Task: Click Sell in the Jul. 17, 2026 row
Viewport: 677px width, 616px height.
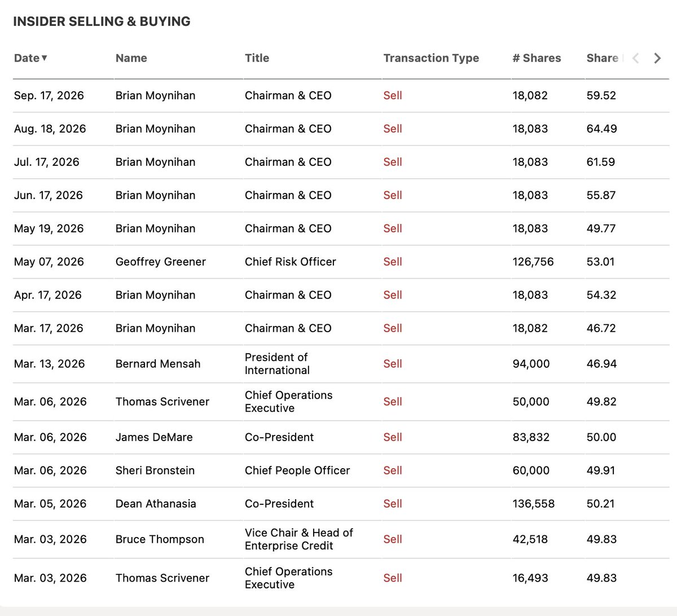Action: (392, 162)
